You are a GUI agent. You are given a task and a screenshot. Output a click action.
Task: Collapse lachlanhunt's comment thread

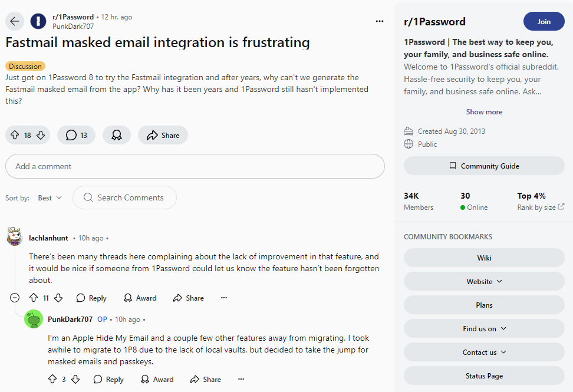click(x=15, y=298)
